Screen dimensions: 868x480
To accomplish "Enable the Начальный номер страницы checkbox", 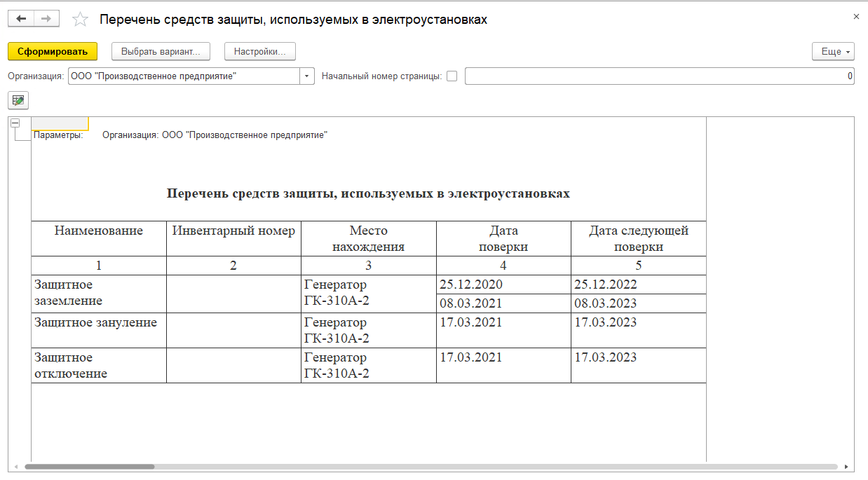I will pos(452,76).
